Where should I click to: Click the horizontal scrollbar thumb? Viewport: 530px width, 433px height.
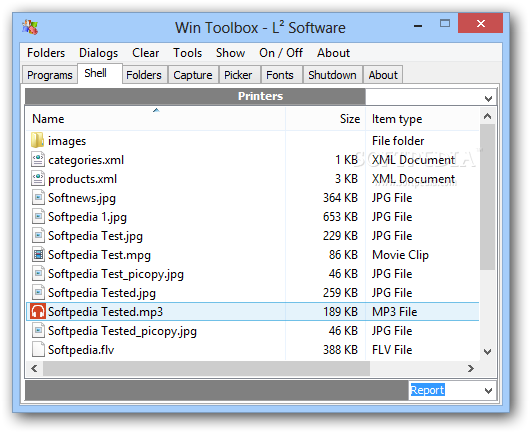point(206,368)
